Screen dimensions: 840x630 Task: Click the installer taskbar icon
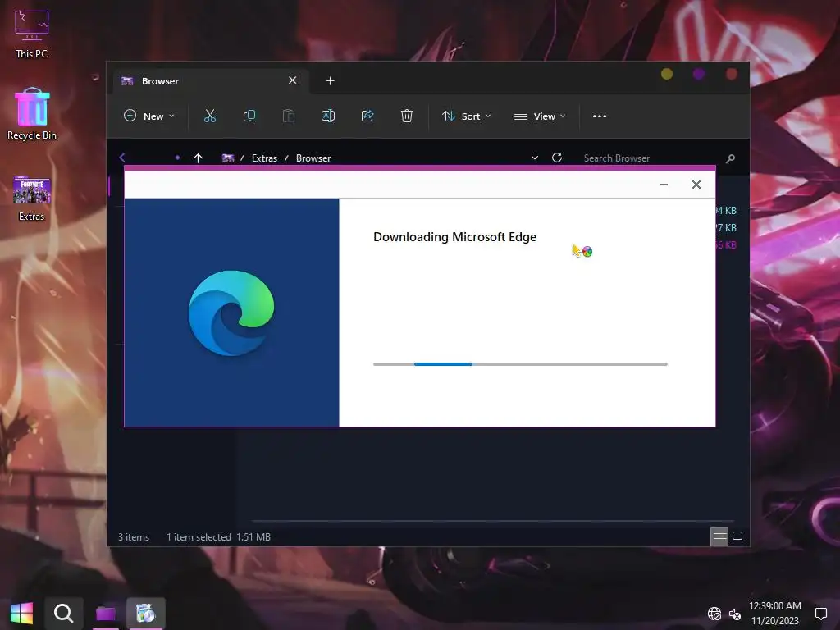146,613
